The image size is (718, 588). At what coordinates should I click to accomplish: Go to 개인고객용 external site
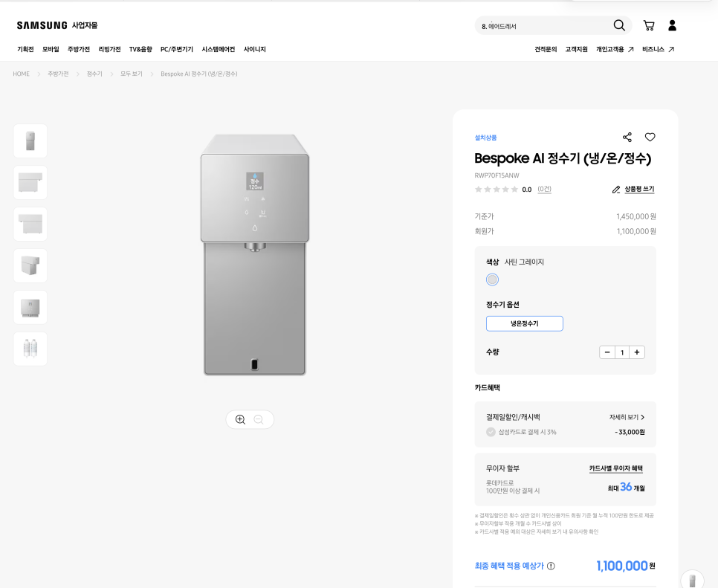coord(615,49)
